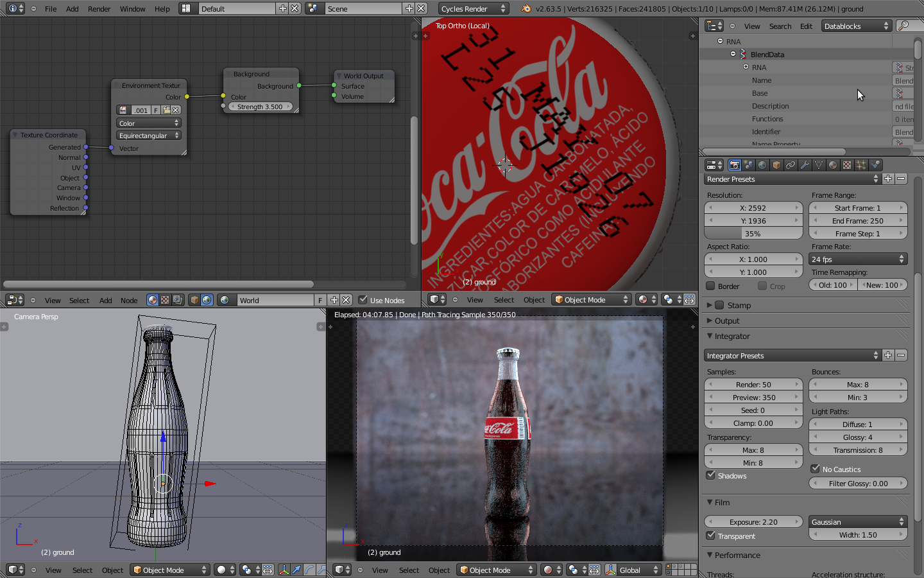
Task: Uncheck the Transparent film option
Action: tap(711, 536)
